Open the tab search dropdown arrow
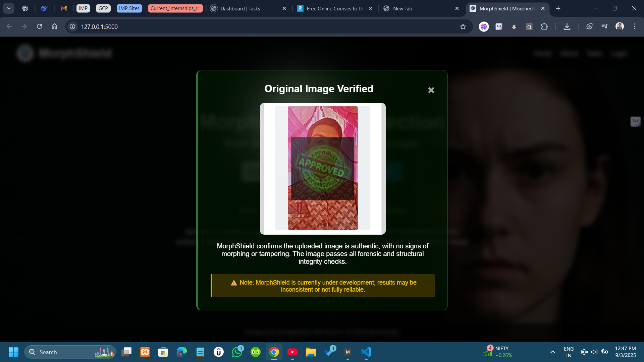The width and height of the screenshot is (644, 362). 9,8
